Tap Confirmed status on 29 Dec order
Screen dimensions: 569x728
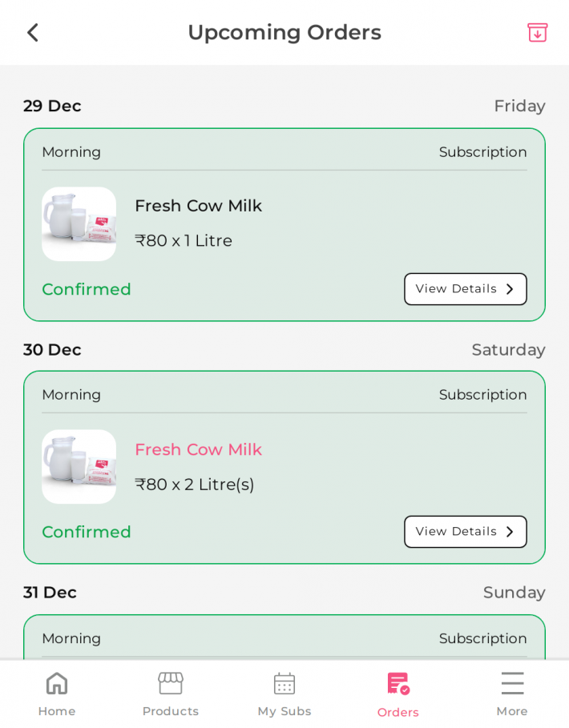click(87, 290)
